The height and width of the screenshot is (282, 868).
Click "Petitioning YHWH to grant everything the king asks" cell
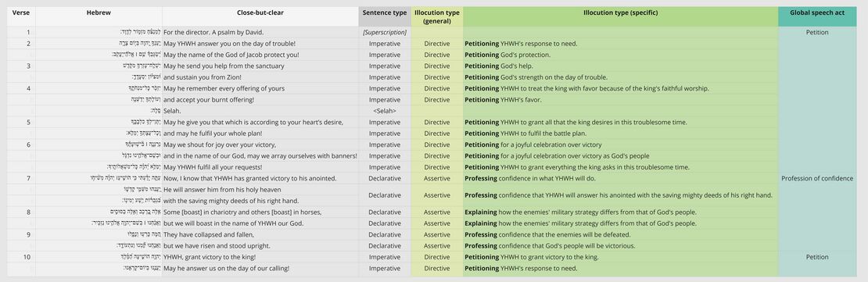pyautogui.click(x=577, y=167)
